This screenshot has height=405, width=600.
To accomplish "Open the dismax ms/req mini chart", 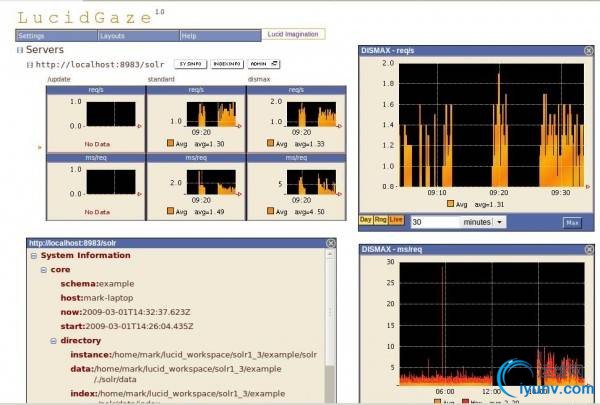I will (x=311, y=182).
